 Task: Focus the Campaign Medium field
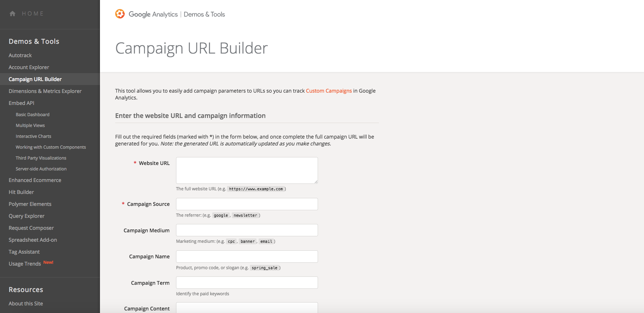click(x=247, y=230)
